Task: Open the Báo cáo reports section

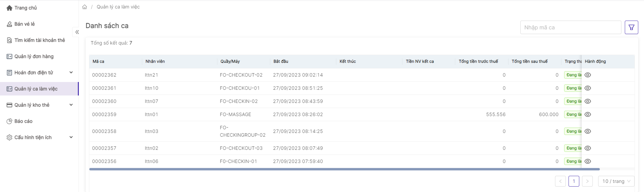Action: [23, 121]
